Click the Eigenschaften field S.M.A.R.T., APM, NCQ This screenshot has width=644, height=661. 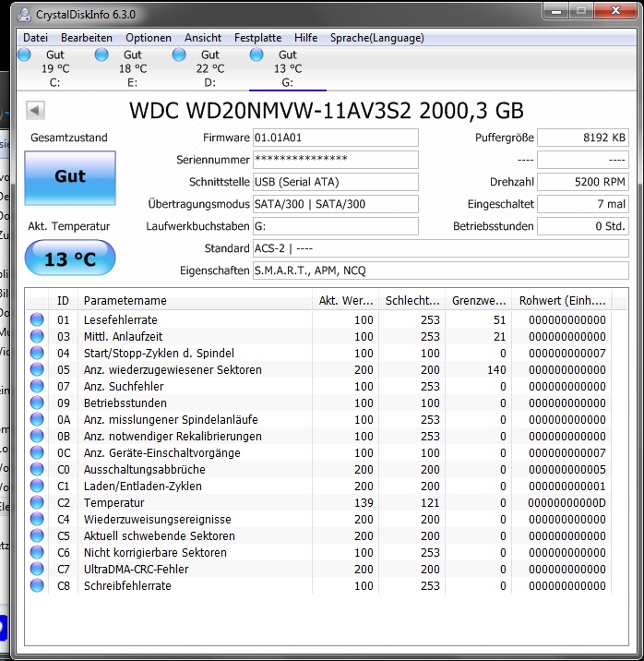tap(441, 270)
